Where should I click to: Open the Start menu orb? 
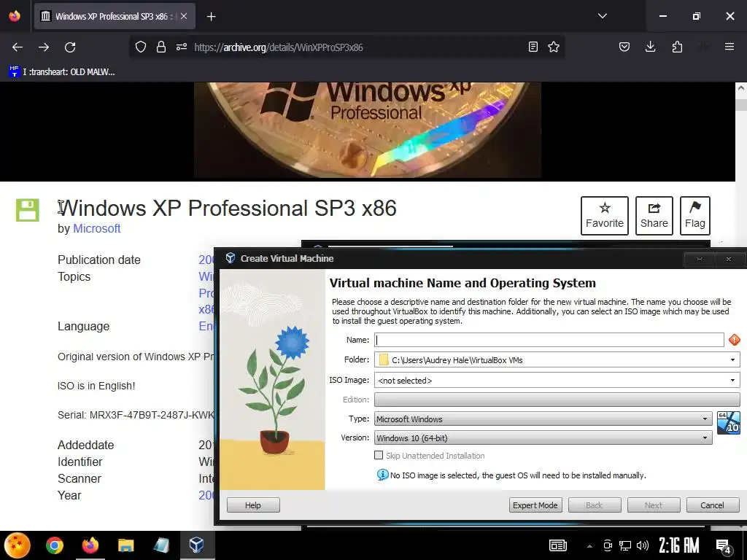tap(18, 545)
